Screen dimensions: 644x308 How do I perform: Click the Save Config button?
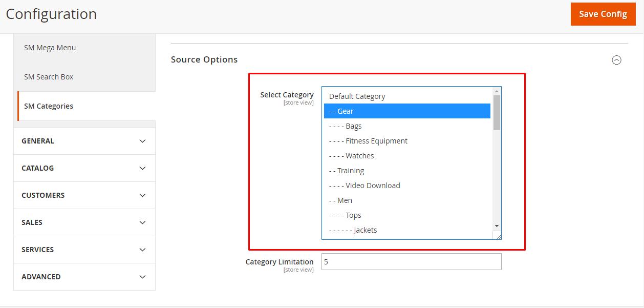(x=603, y=14)
